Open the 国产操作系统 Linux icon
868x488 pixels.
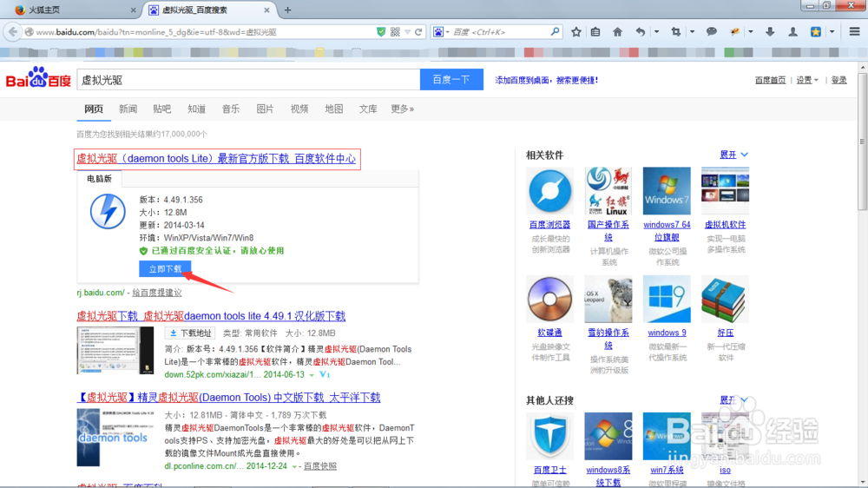(608, 191)
